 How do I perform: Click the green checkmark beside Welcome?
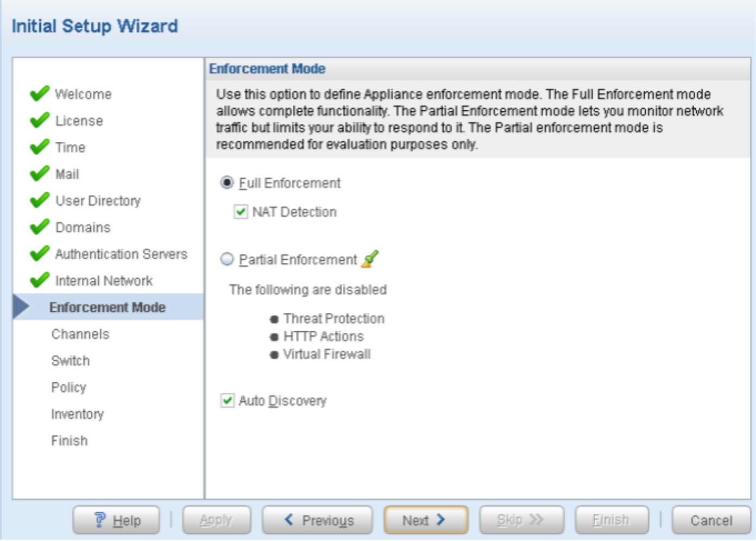point(40,93)
